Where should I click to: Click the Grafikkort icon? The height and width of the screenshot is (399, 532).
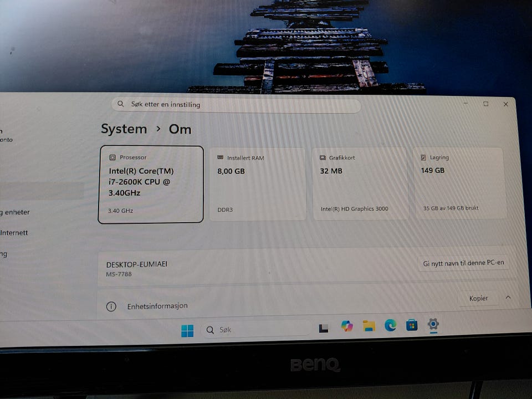coord(323,157)
